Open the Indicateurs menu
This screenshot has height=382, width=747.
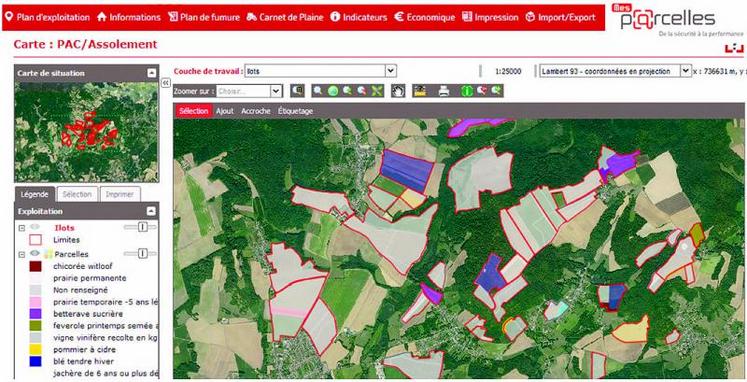click(x=359, y=17)
